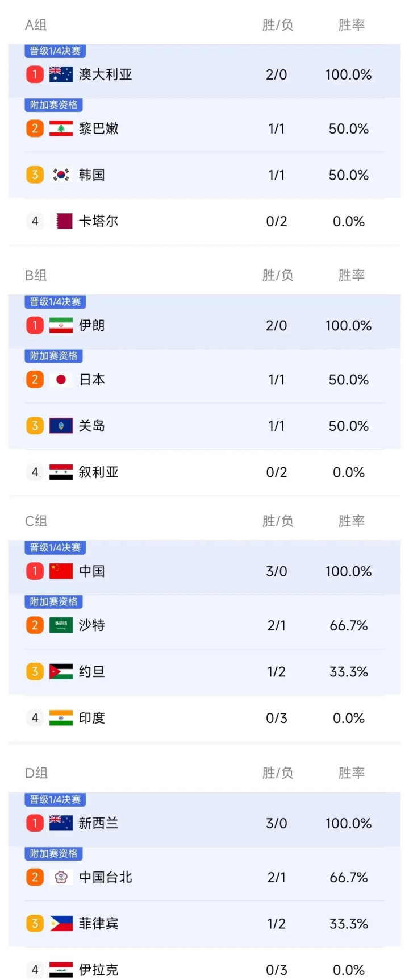The height and width of the screenshot is (980, 409).
Task: Open the 菲律宾 team row
Action: [204, 924]
